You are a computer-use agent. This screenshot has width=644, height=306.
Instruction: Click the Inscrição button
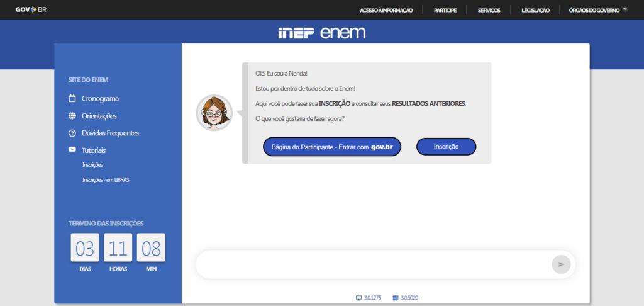tap(446, 147)
